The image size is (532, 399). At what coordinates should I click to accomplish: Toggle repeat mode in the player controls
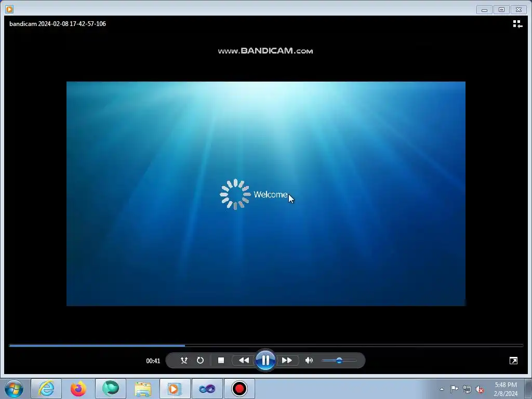[x=200, y=361]
